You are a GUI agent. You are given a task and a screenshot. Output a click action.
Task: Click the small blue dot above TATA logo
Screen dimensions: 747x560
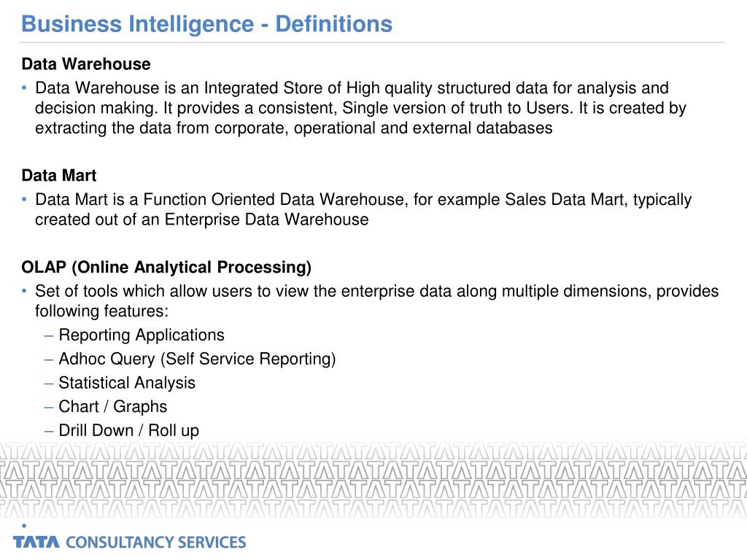[24, 526]
